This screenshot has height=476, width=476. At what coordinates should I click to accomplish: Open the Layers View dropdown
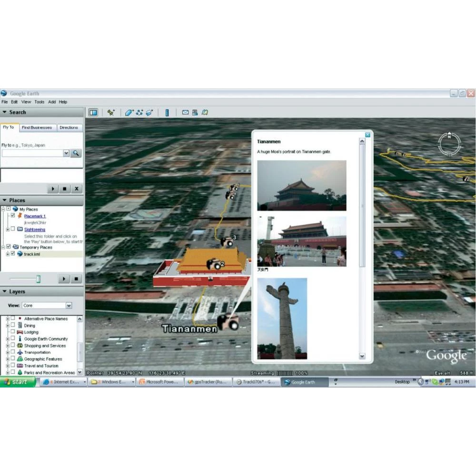pyautogui.click(x=69, y=306)
